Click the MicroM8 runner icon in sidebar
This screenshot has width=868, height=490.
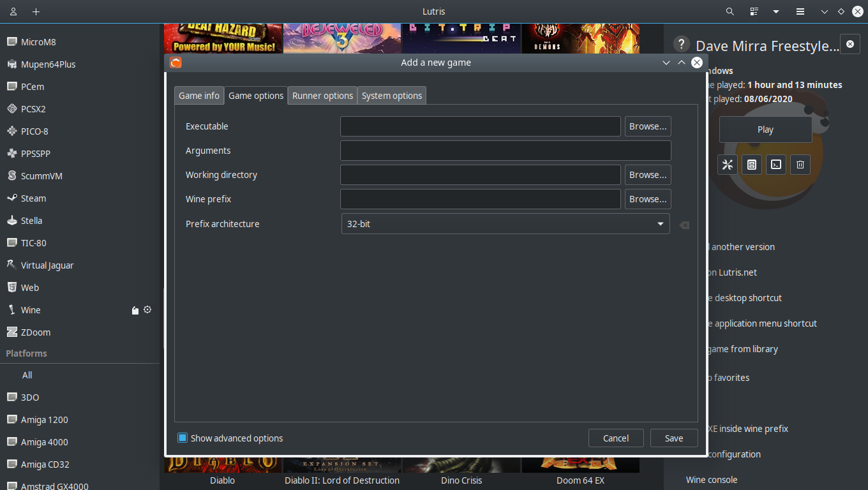coord(11,42)
